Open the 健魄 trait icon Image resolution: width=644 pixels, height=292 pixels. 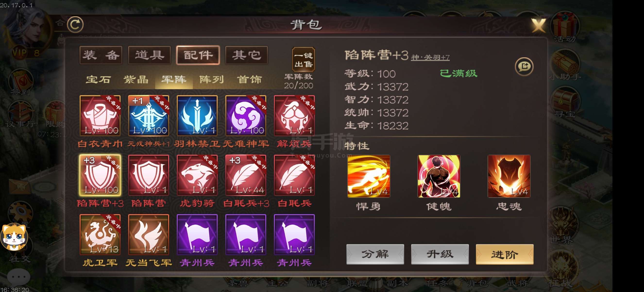coord(439,176)
